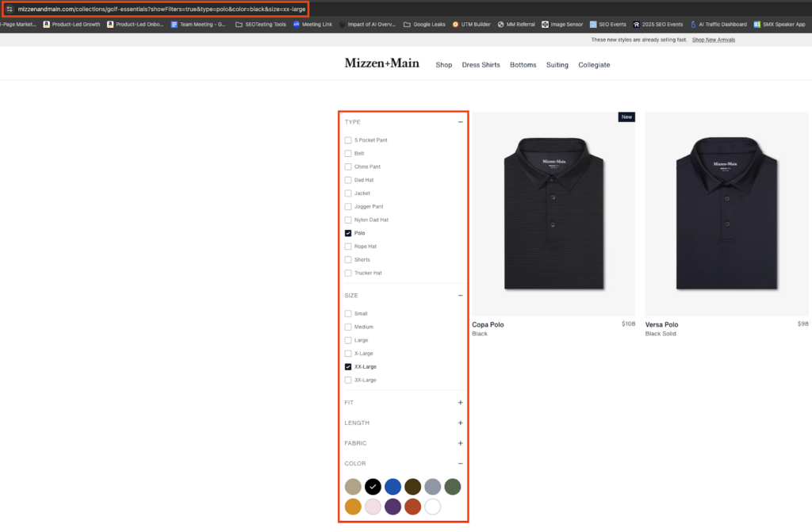Open the Meeting Link bookmark
The height and width of the screenshot is (532, 812).
(x=312, y=25)
